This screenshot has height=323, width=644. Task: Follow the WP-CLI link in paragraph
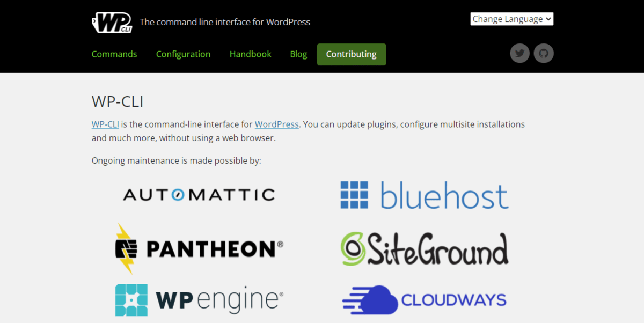(105, 124)
